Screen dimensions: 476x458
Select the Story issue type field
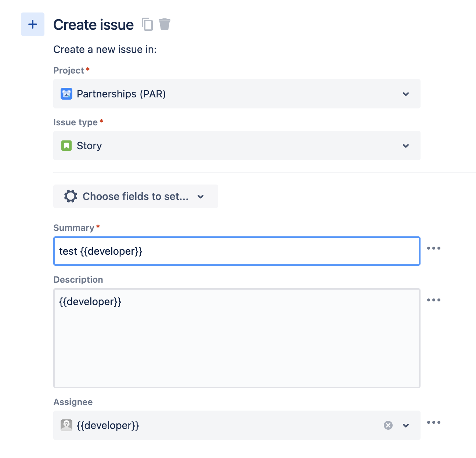coord(237,146)
